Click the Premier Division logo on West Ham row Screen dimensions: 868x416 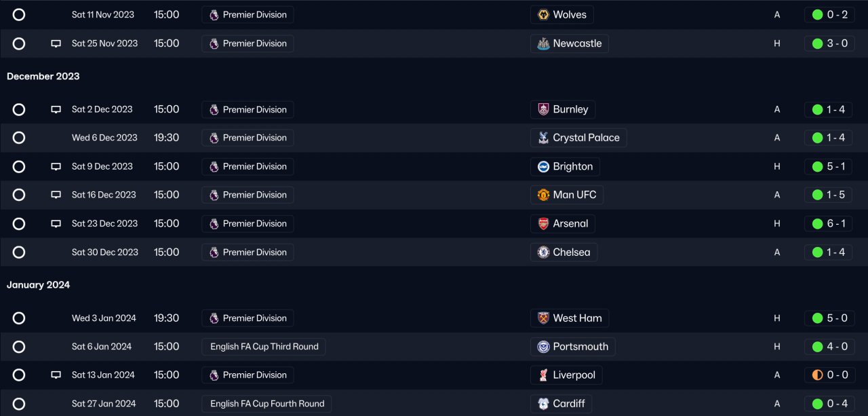pyautogui.click(x=214, y=318)
